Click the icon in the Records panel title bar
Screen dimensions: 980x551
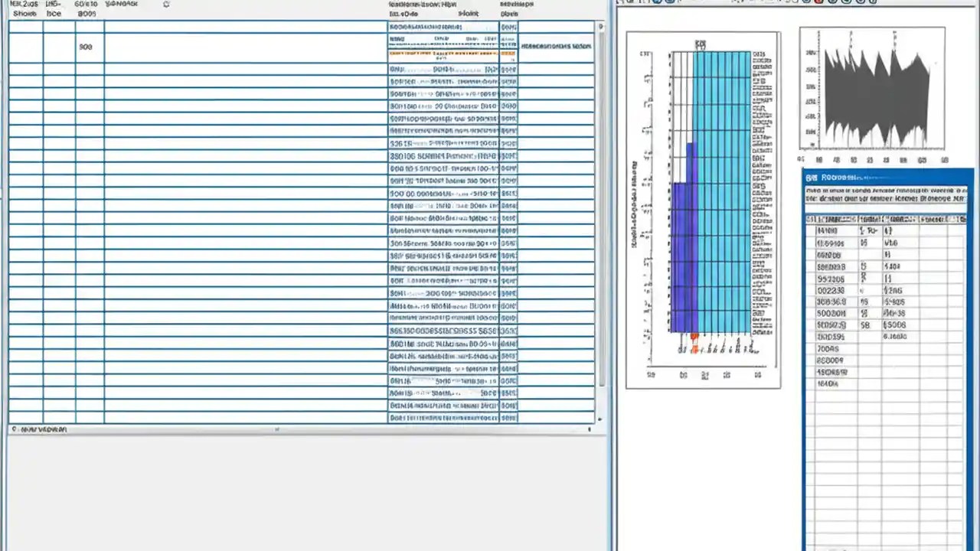810,177
